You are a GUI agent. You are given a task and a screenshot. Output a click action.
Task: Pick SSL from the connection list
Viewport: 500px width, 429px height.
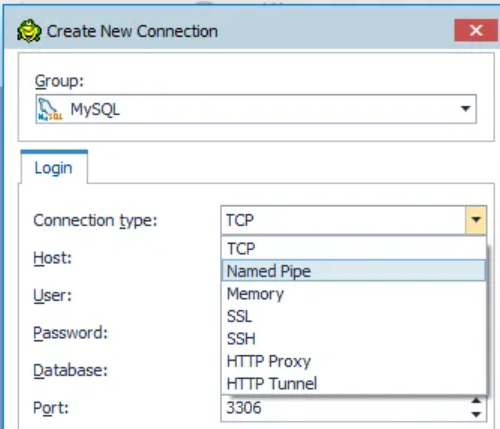pyautogui.click(x=353, y=316)
